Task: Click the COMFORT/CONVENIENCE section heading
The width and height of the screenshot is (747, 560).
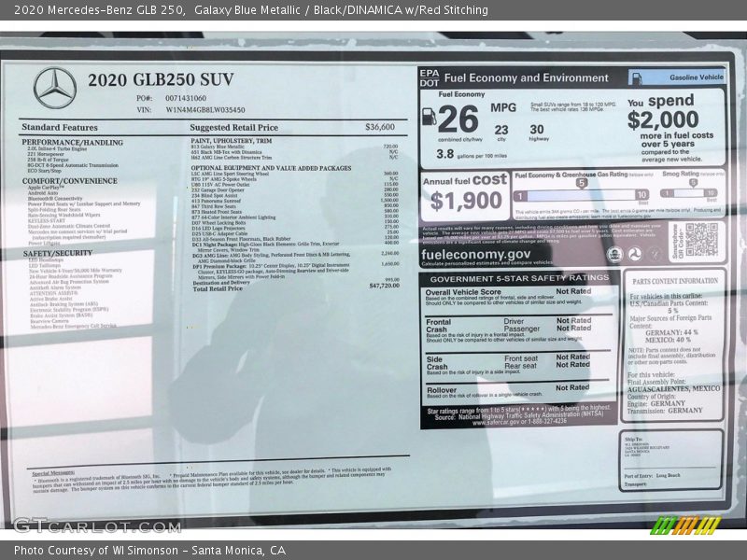Action: point(69,181)
